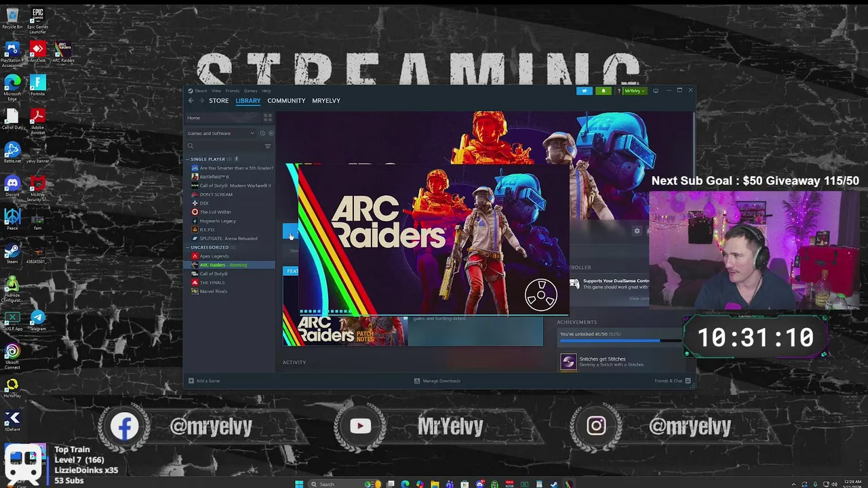Select The Evil Within

(215, 212)
